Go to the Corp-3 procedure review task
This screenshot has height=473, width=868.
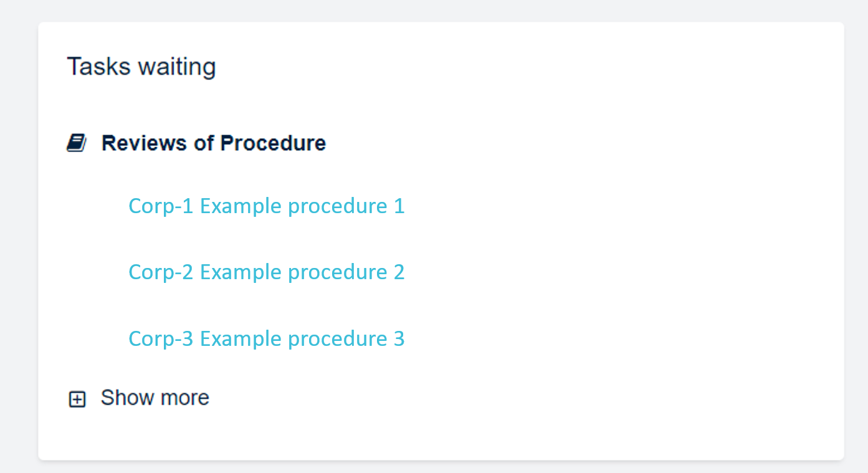click(x=266, y=338)
